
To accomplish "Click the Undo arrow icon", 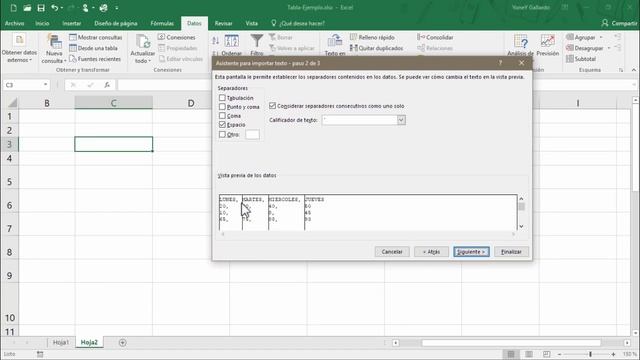I will coord(54,8).
